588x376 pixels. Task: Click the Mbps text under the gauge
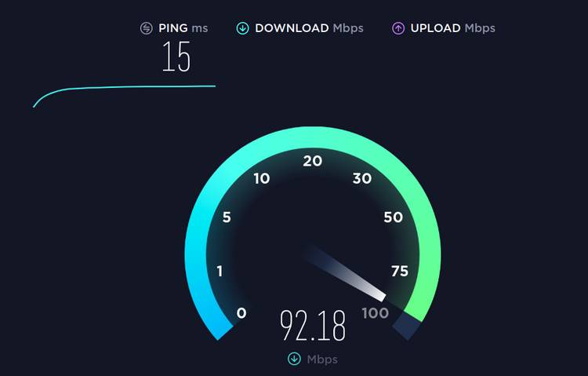point(322,360)
